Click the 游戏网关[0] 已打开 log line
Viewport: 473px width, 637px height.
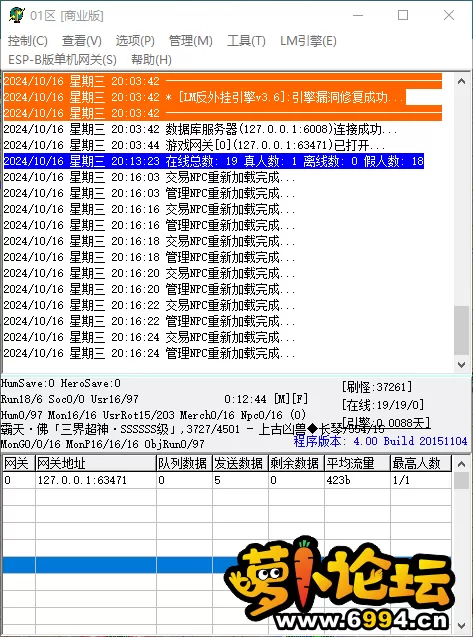pos(194,145)
